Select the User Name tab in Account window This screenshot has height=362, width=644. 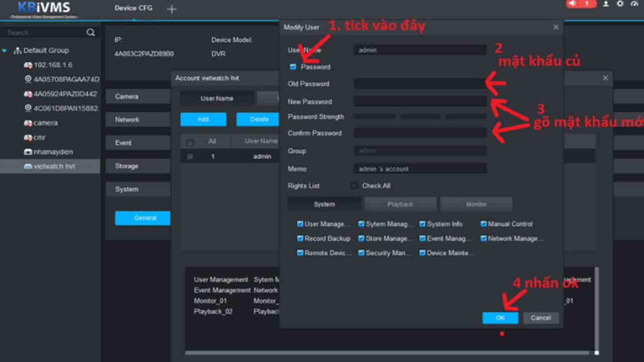coord(217,99)
